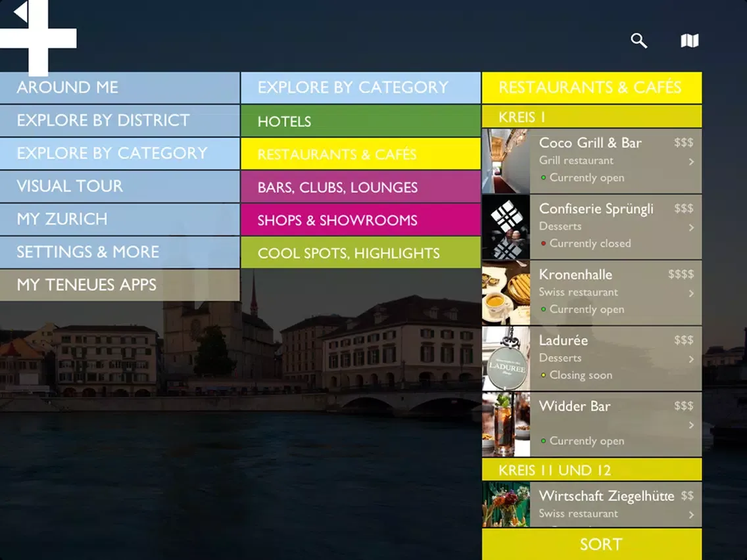Open Settings & More menu item
This screenshot has width=747, height=560.
[120, 252]
